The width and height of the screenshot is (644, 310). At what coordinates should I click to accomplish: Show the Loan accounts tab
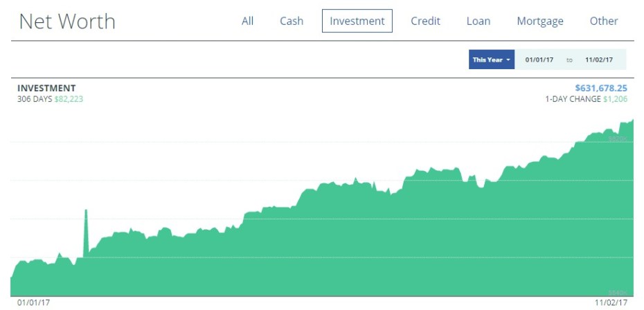tap(478, 21)
